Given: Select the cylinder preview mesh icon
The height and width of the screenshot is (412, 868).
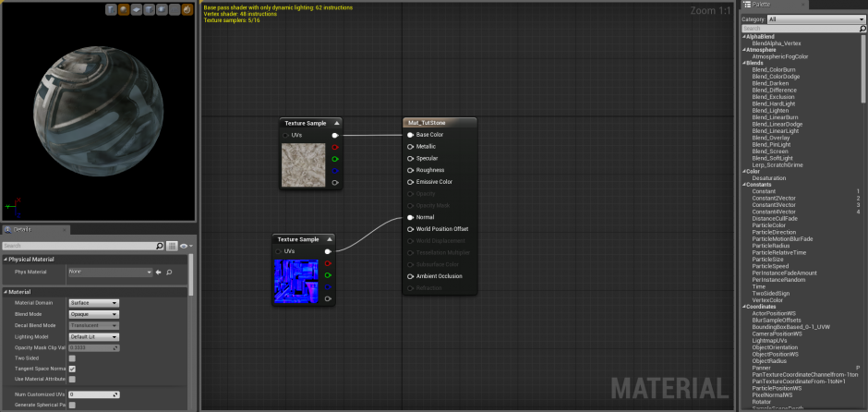Looking at the screenshot, I should [x=111, y=9].
